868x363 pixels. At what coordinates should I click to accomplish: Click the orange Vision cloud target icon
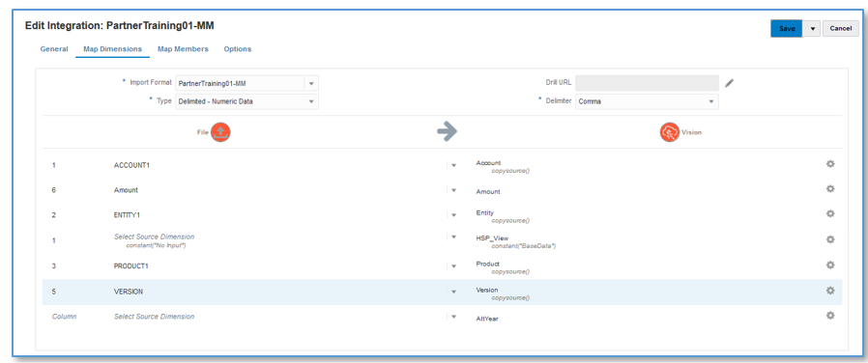[669, 132]
